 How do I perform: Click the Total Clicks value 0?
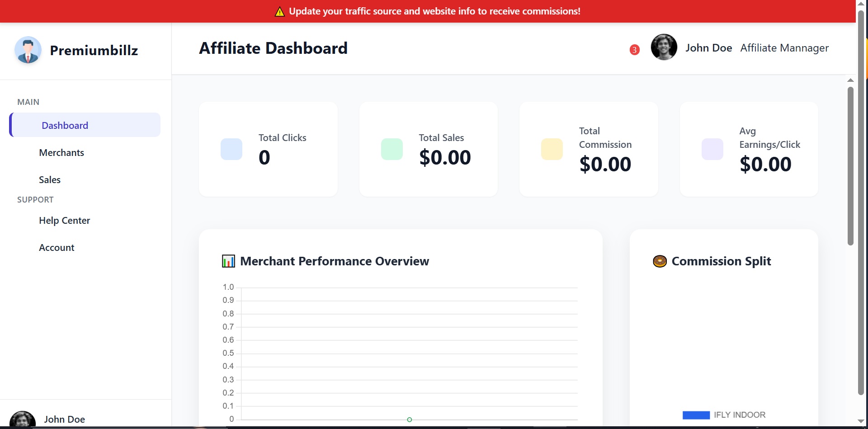coord(264,158)
